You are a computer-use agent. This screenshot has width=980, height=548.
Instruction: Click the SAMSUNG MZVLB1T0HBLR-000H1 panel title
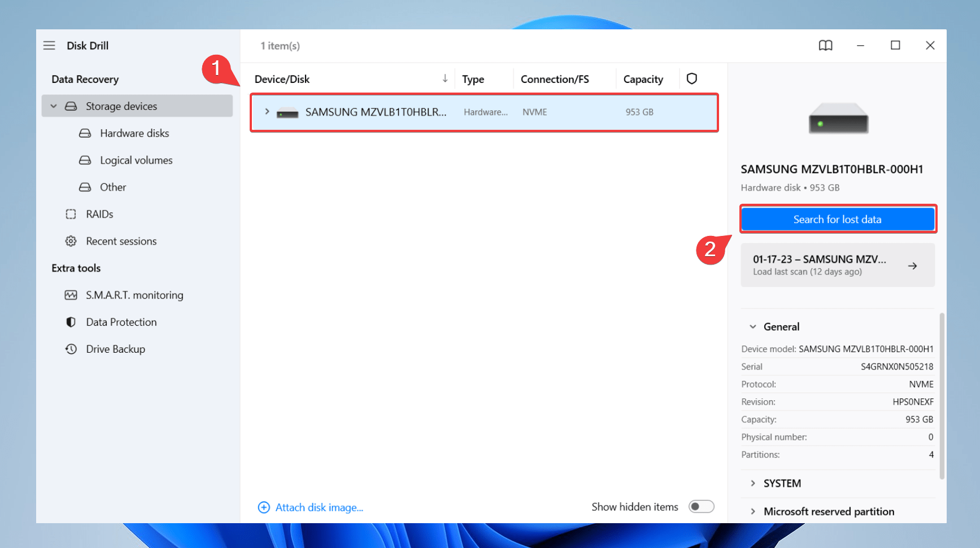pyautogui.click(x=832, y=169)
